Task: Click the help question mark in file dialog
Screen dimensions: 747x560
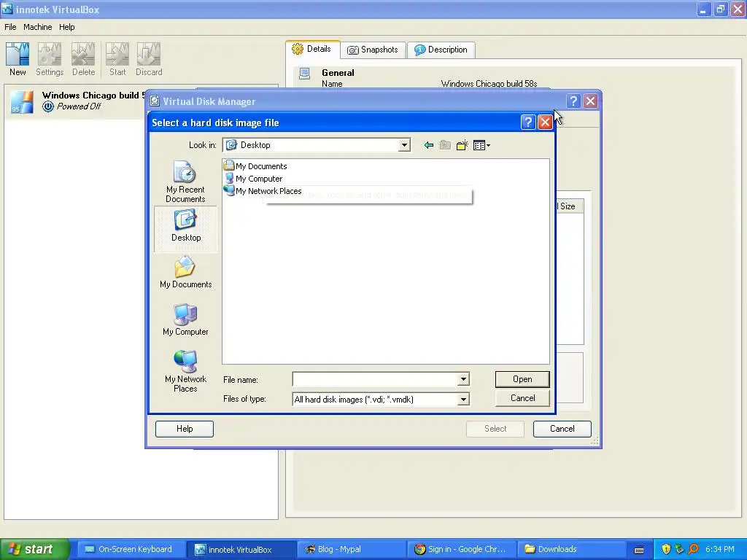Action: tap(528, 122)
